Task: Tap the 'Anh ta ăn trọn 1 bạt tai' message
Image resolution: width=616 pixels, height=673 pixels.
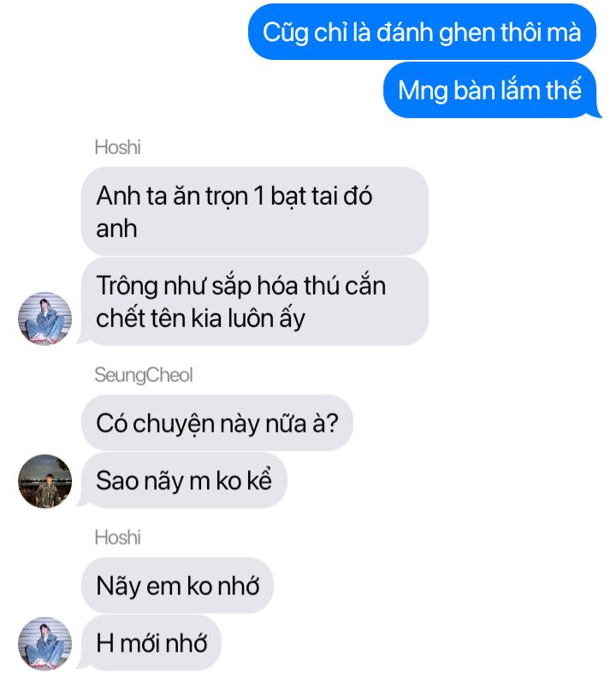Action: pos(255,211)
